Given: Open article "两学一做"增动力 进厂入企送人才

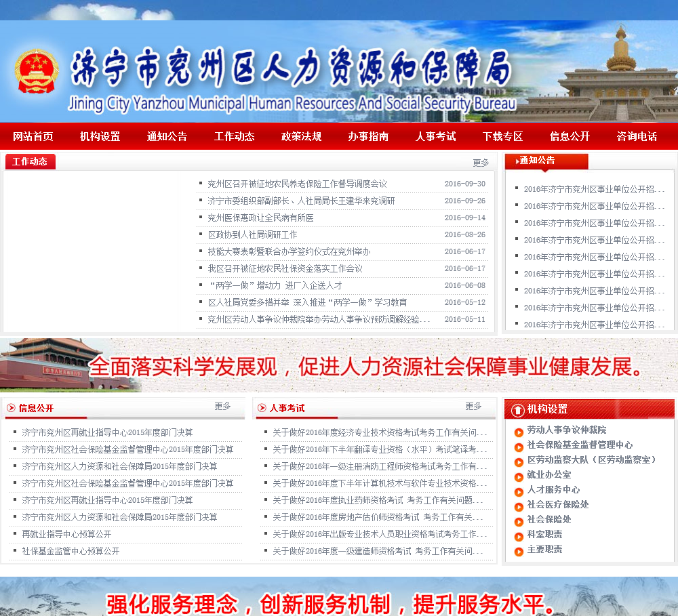Looking at the screenshot, I should click(275, 285).
